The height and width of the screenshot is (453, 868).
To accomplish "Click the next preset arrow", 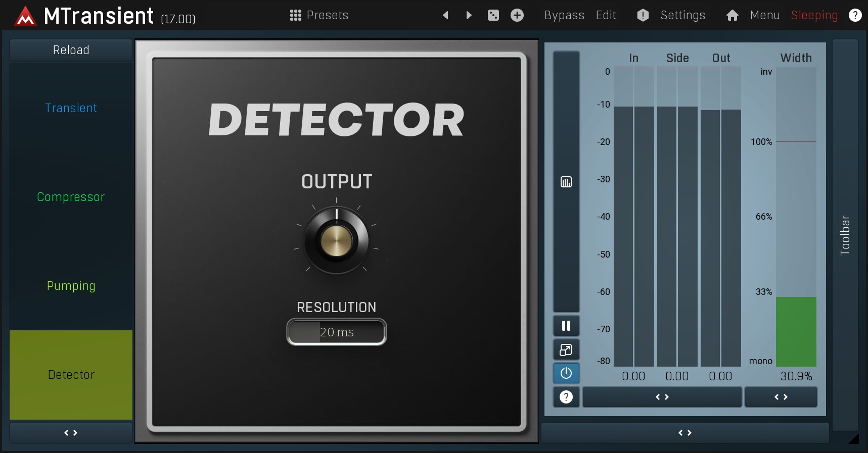I will (469, 15).
